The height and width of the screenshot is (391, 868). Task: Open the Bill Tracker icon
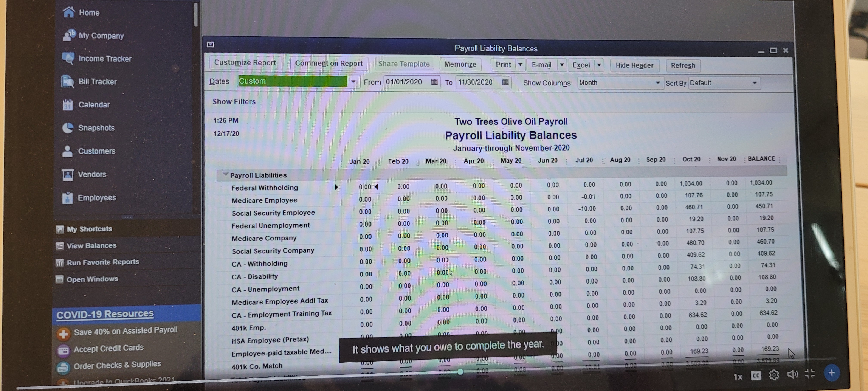coord(68,82)
